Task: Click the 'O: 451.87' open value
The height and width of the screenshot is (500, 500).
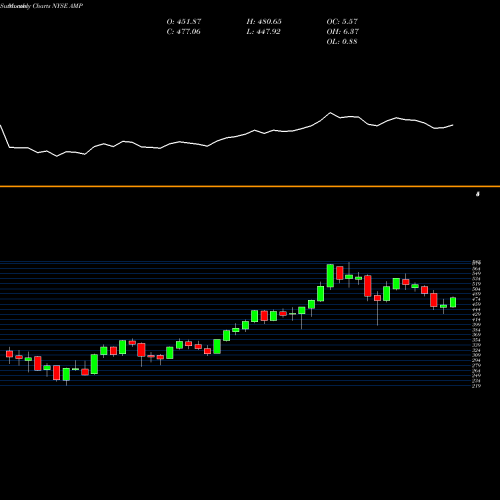Action: (x=184, y=22)
